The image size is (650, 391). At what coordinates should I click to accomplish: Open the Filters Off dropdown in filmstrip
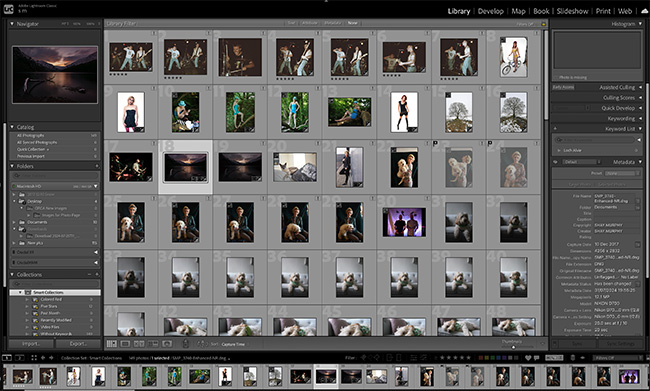coord(618,357)
